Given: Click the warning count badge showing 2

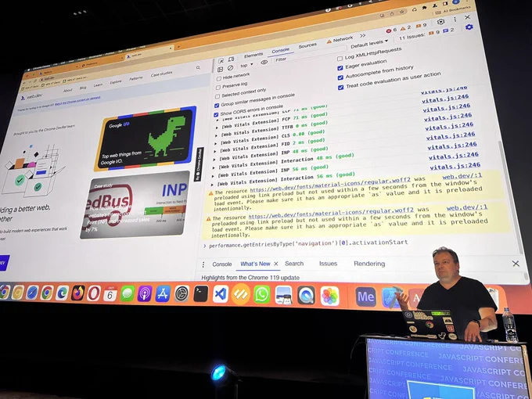Looking at the screenshot, I should 405,28.
